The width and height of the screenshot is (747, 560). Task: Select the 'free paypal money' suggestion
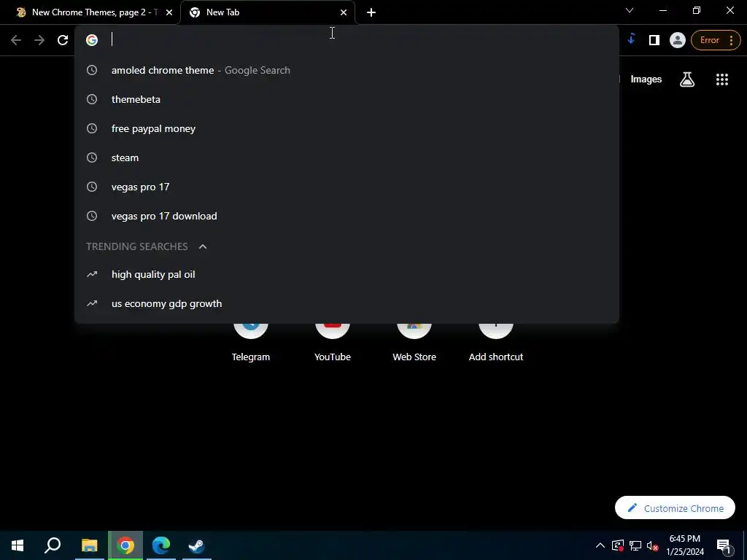(347, 128)
